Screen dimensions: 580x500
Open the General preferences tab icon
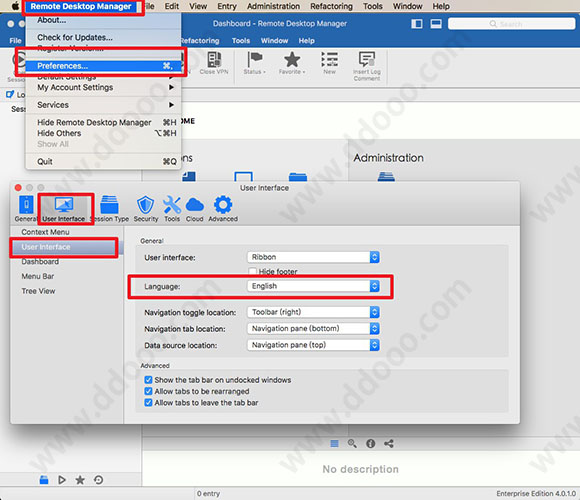(x=26, y=205)
